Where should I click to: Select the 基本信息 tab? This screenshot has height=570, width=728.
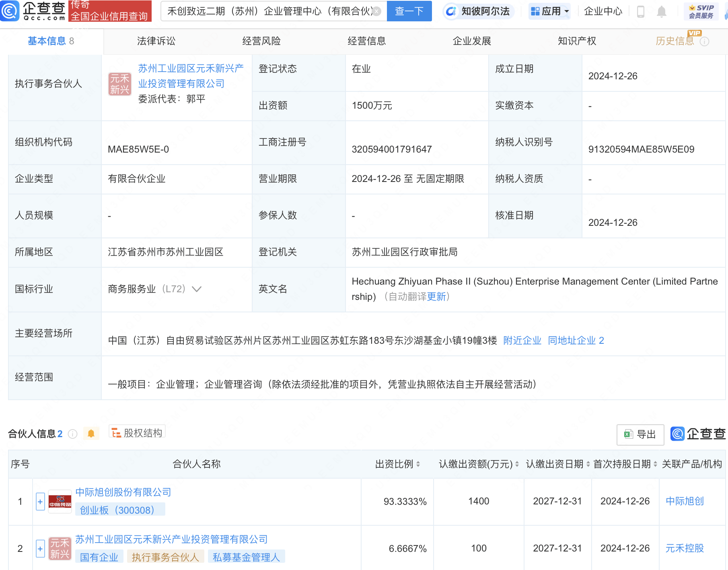51,41
